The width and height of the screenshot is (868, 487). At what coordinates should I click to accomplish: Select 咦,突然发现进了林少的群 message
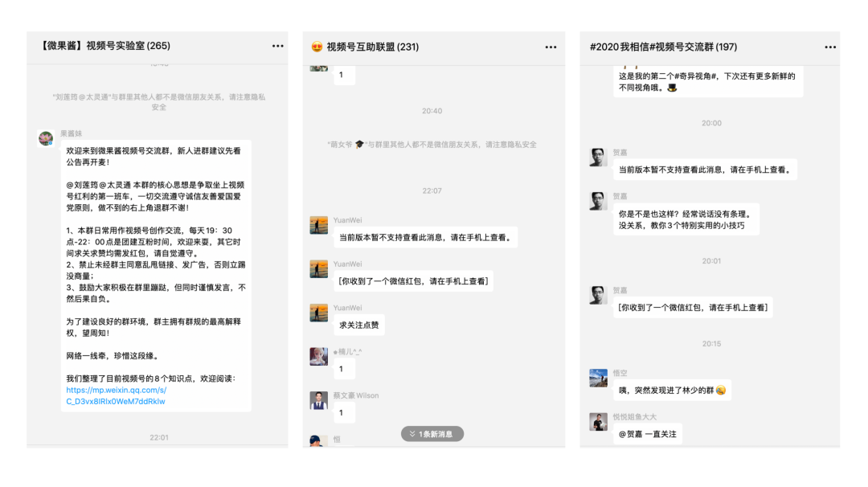[672, 390]
